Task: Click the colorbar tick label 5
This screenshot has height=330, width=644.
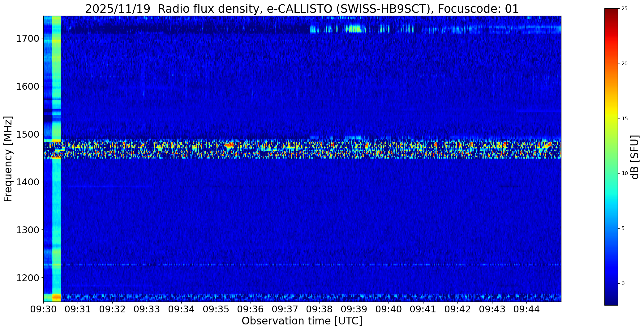Action: click(x=623, y=229)
